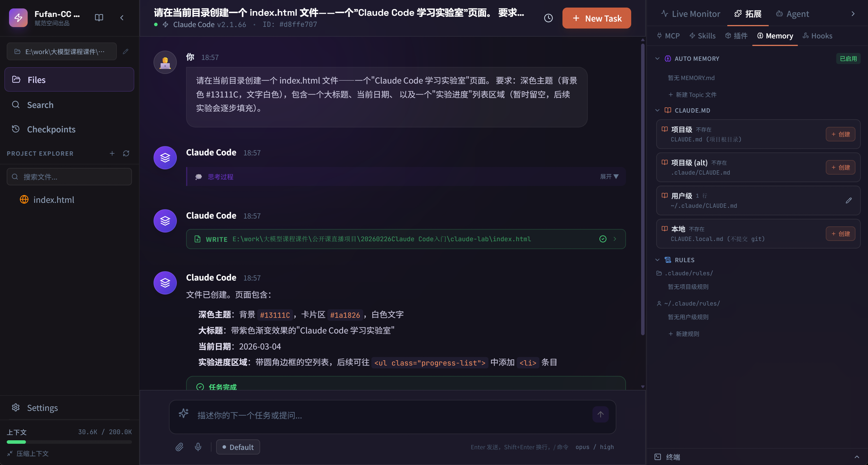This screenshot has height=465, width=868.
Task: Open the book documentation icon in the sidebar header
Action: tap(99, 17)
